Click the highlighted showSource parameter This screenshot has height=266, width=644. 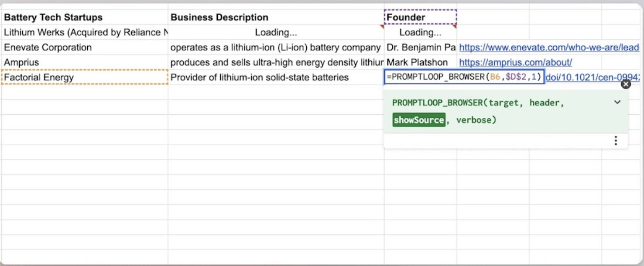tap(418, 119)
